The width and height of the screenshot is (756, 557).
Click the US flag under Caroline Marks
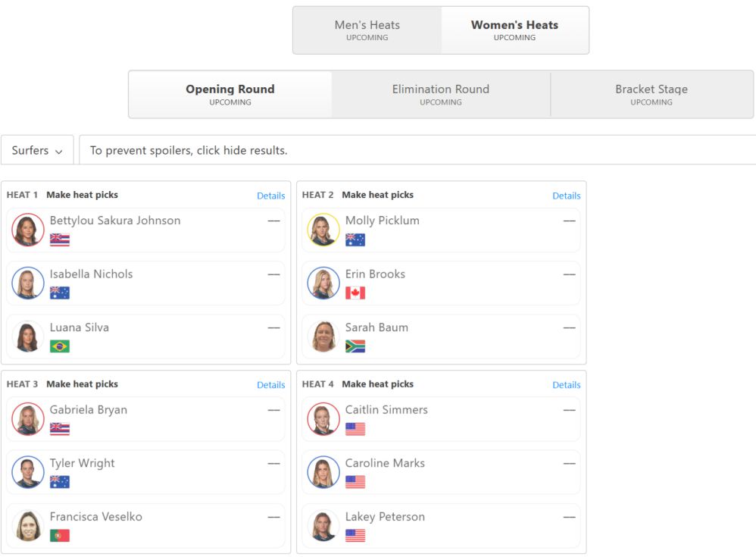click(355, 482)
